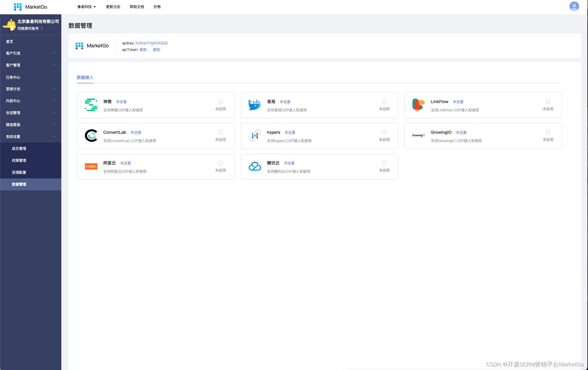Click description 支持神策CDP接入和使用
Viewport: 588px width, 370px height.
[x=123, y=110]
